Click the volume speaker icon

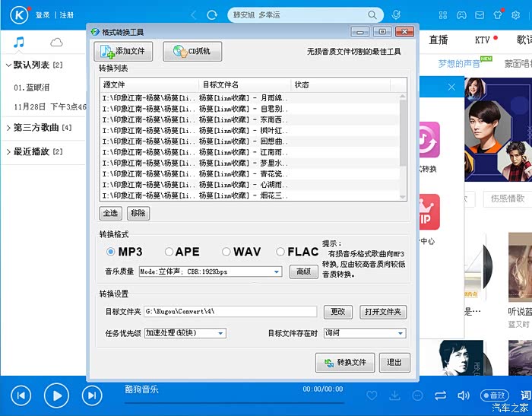464,395
